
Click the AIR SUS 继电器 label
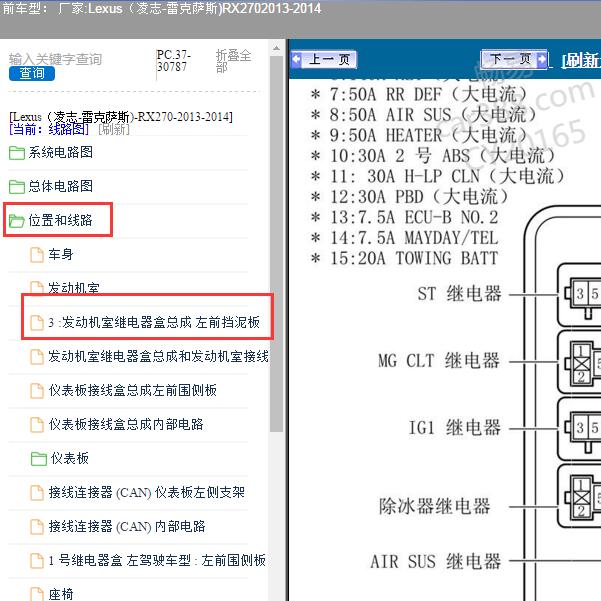coord(435,561)
